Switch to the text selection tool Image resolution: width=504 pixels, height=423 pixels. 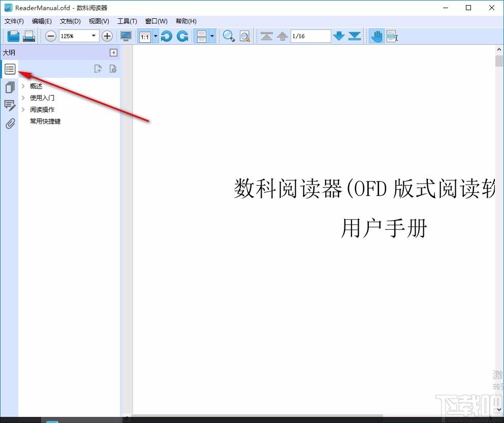click(392, 36)
